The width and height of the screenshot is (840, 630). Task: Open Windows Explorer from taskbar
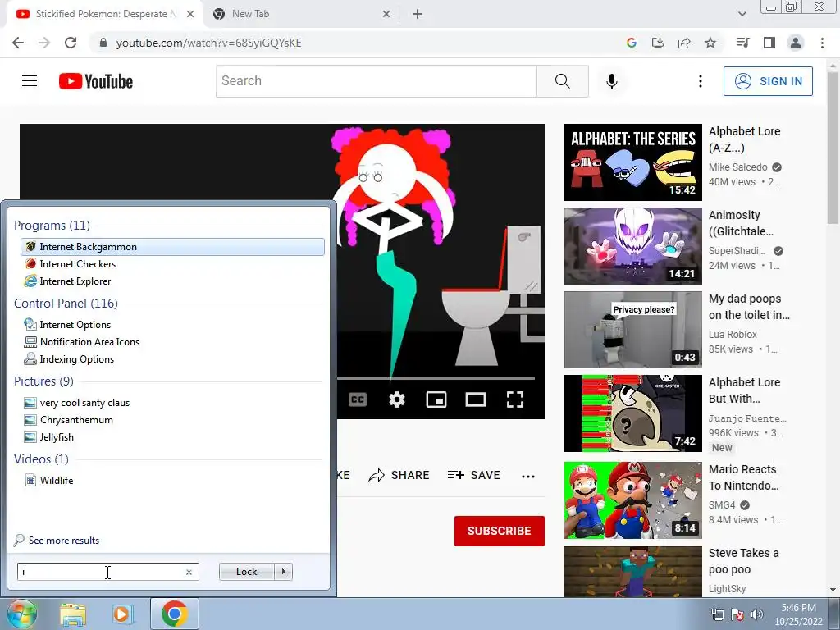point(73,614)
